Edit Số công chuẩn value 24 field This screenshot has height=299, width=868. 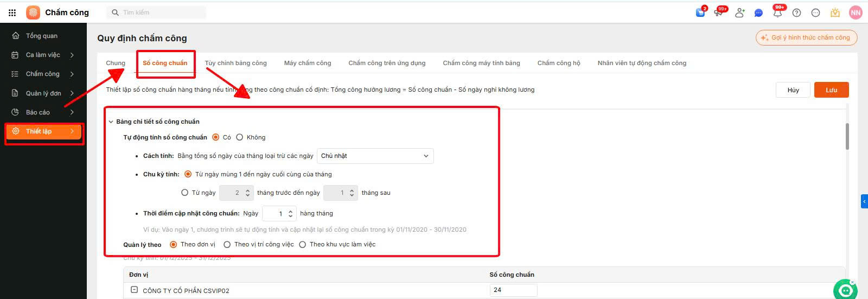point(513,290)
